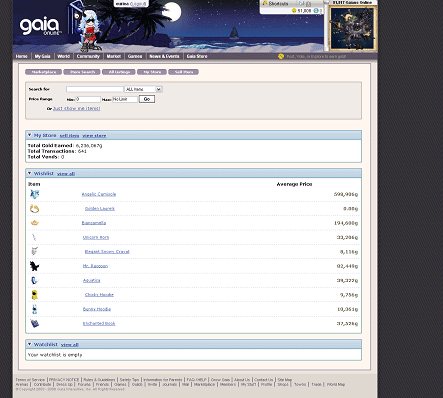Image resolution: width=443 pixels, height=398 pixels.
Task: Open the Golden Laurels link
Action: click(100, 209)
